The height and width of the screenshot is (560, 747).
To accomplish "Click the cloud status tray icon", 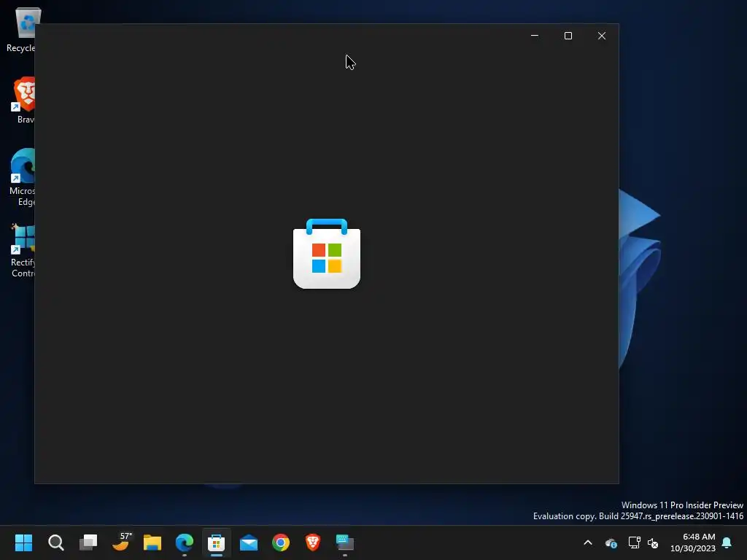I will click(611, 542).
